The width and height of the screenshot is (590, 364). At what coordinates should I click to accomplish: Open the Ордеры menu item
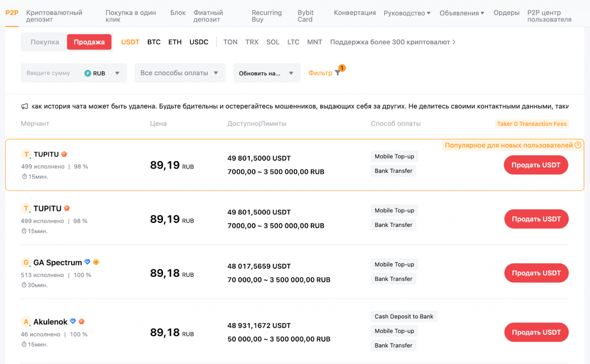[x=506, y=12]
